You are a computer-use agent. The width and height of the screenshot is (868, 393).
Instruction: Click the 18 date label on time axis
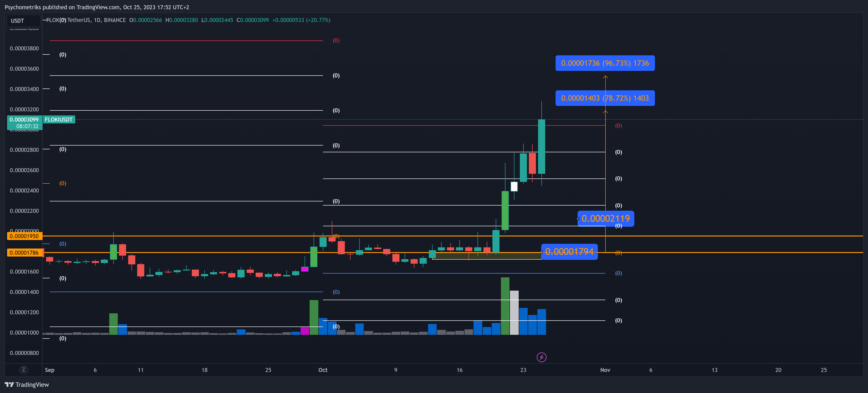[x=204, y=370]
